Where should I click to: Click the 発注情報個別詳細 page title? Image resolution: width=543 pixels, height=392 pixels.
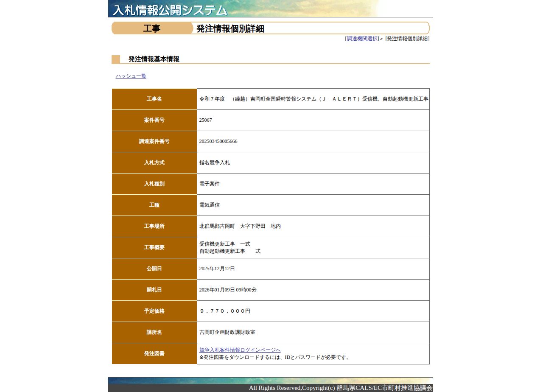[x=230, y=28]
